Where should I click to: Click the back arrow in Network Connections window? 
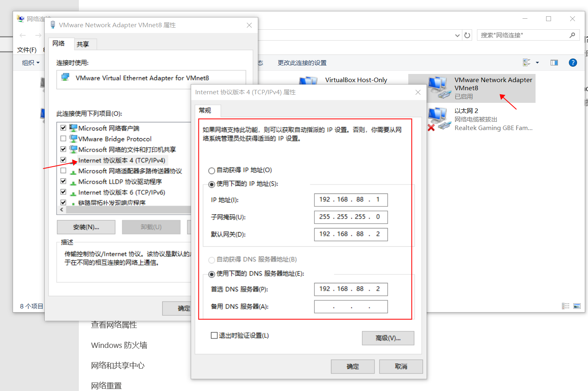click(x=23, y=35)
